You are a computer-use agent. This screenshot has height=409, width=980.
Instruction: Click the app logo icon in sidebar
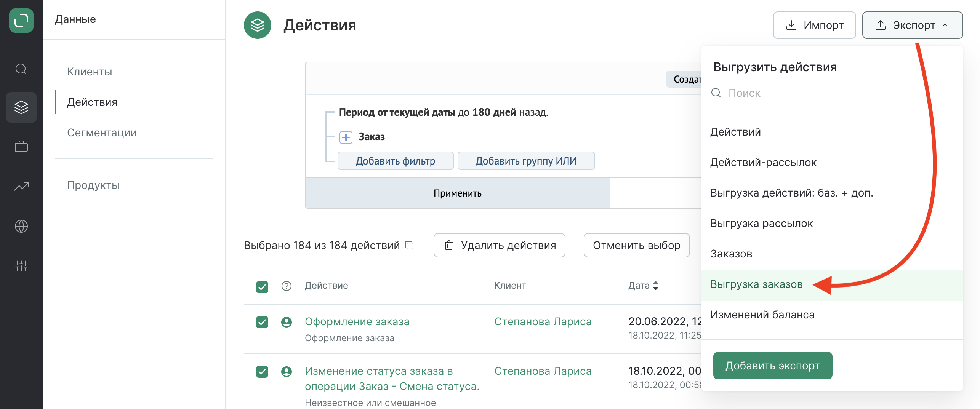[x=21, y=21]
